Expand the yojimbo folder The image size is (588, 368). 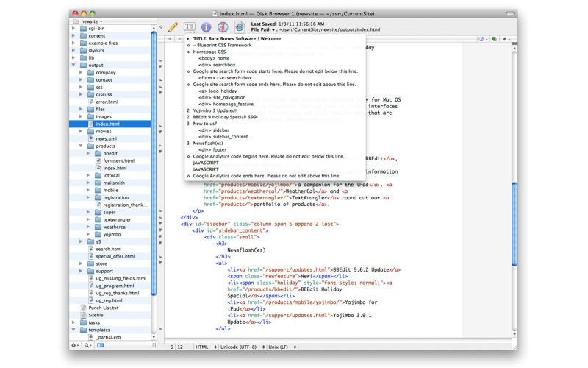click(x=88, y=234)
